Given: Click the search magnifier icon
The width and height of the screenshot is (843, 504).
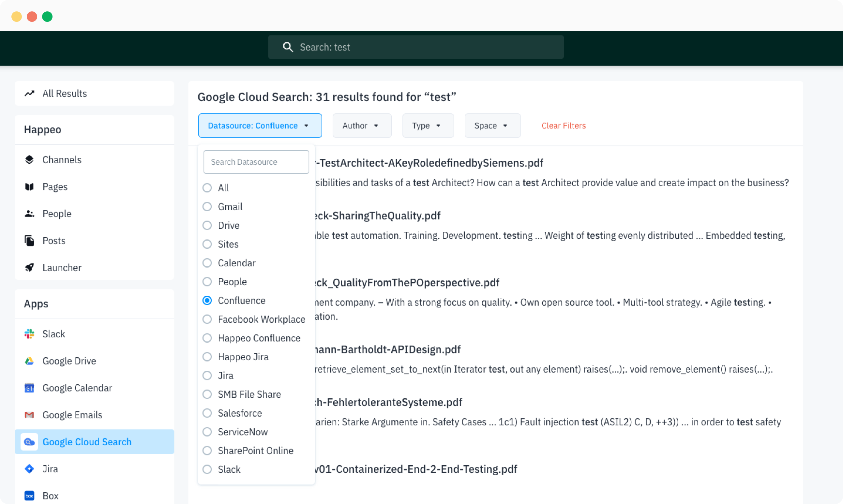Looking at the screenshot, I should click(288, 47).
